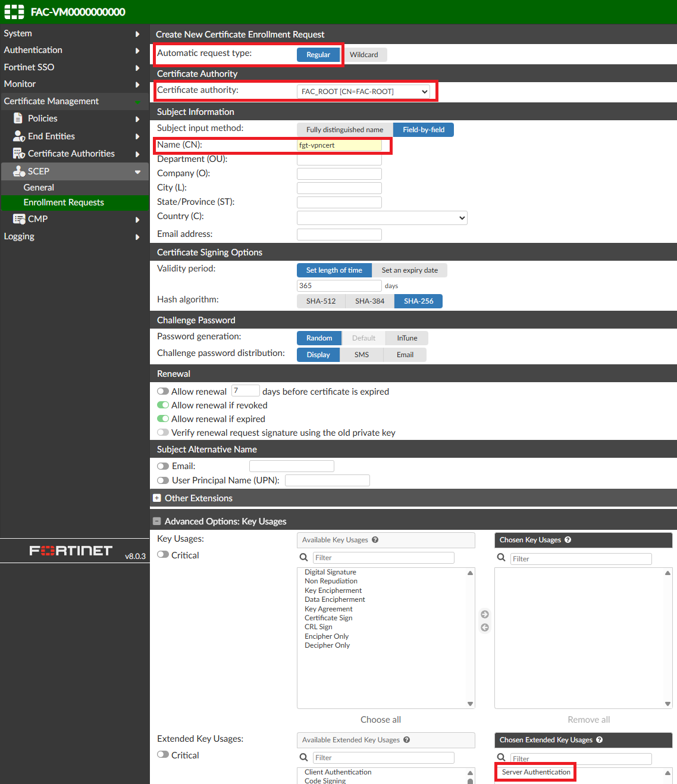This screenshot has height=784, width=677.
Task: Open Enrollment Requests page
Action: (64, 202)
